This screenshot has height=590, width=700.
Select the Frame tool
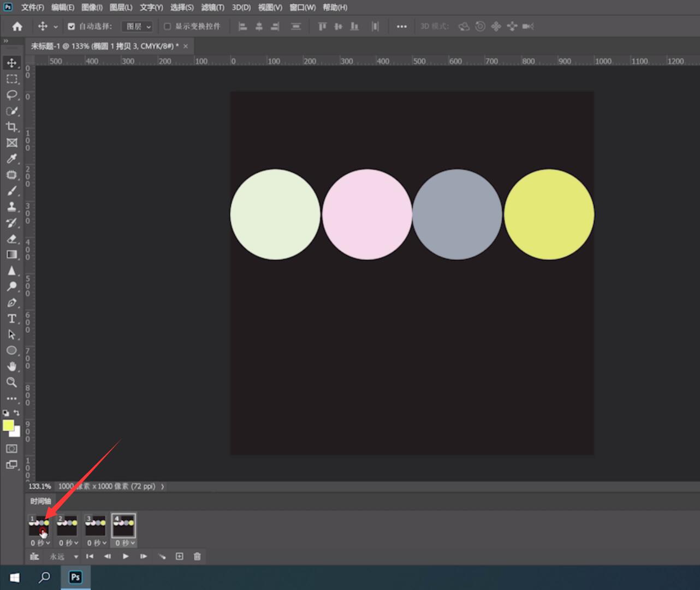click(x=11, y=143)
